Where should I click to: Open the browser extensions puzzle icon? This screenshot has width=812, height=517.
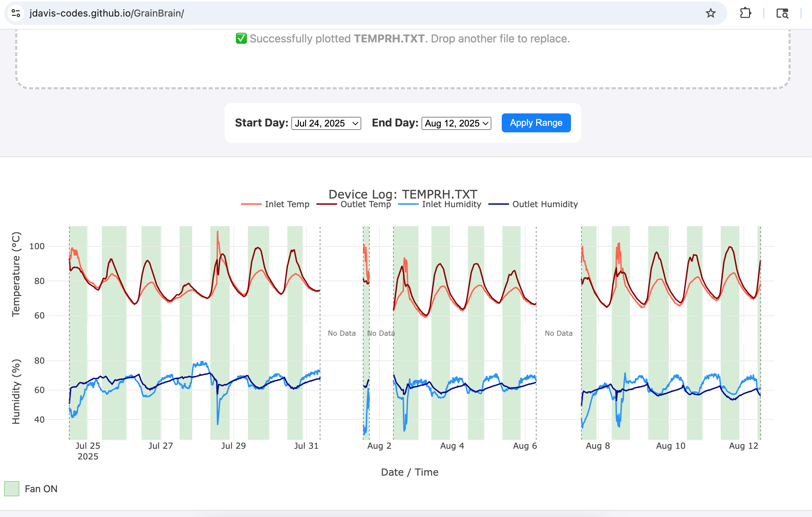746,13
